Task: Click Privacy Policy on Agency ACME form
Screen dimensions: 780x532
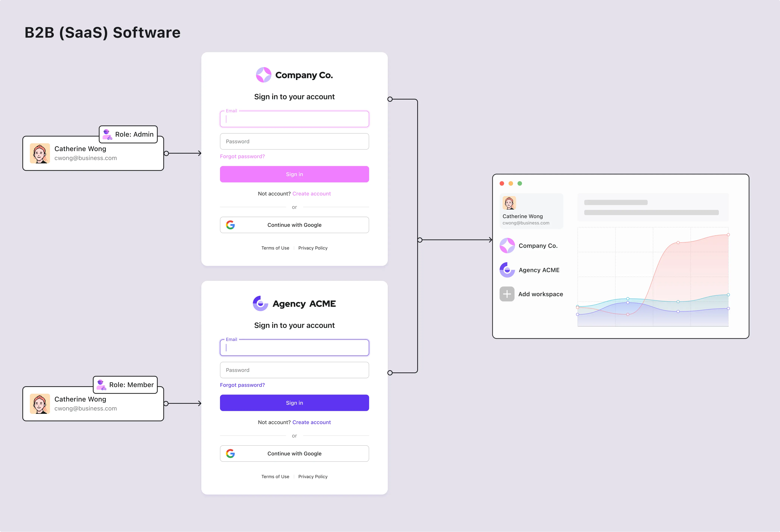Action: point(312,477)
